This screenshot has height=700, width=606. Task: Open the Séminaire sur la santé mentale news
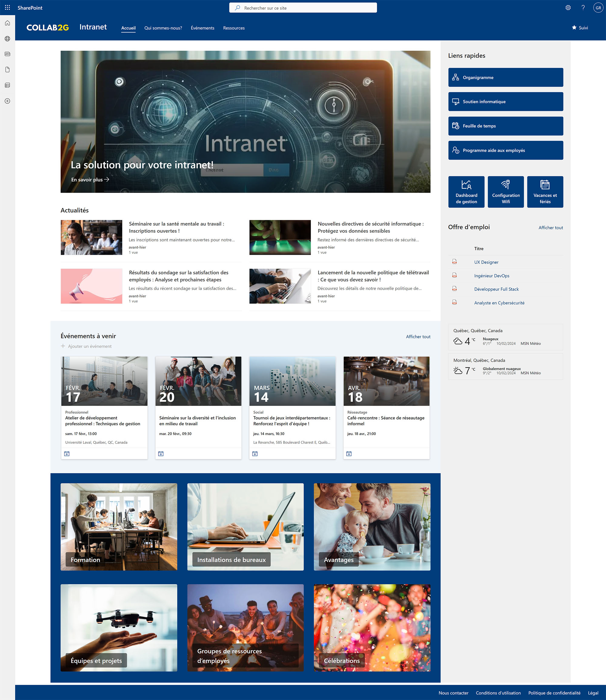tap(176, 227)
